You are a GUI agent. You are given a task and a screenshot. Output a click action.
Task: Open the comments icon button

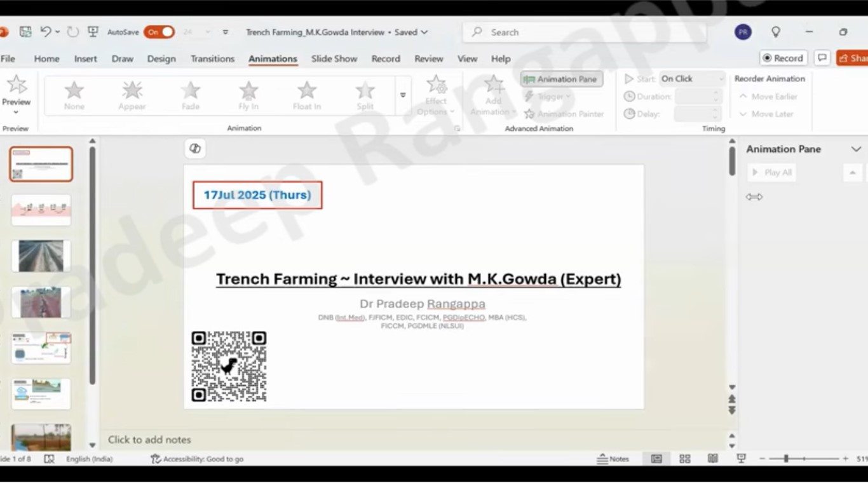[822, 58]
